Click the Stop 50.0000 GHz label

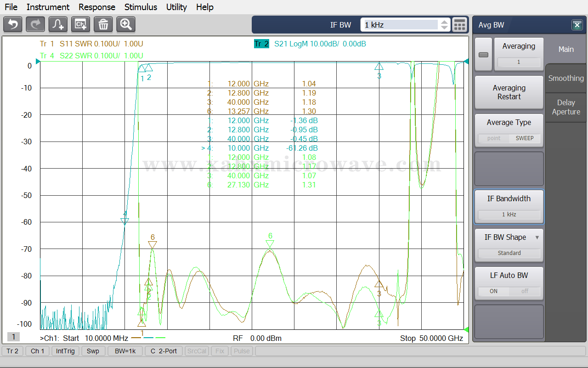click(x=431, y=338)
